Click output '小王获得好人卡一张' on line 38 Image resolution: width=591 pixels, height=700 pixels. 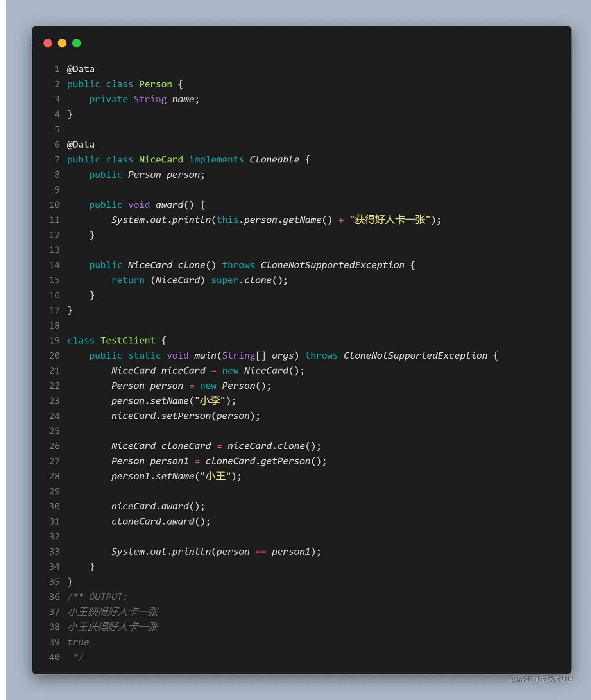click(113, 627)
